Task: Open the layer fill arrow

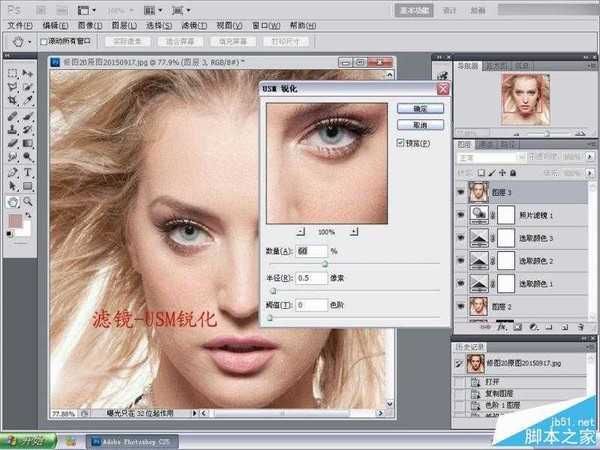Action: (x=590, y=173)
